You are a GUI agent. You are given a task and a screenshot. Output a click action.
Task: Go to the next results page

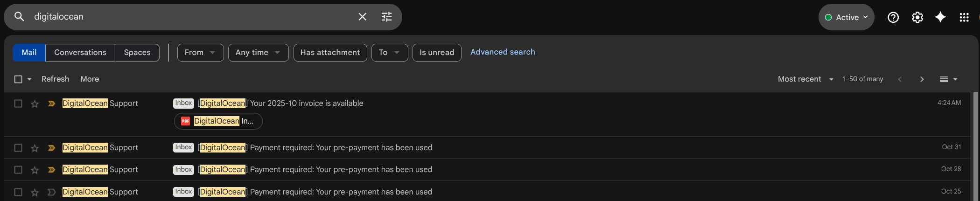point(922,79)
